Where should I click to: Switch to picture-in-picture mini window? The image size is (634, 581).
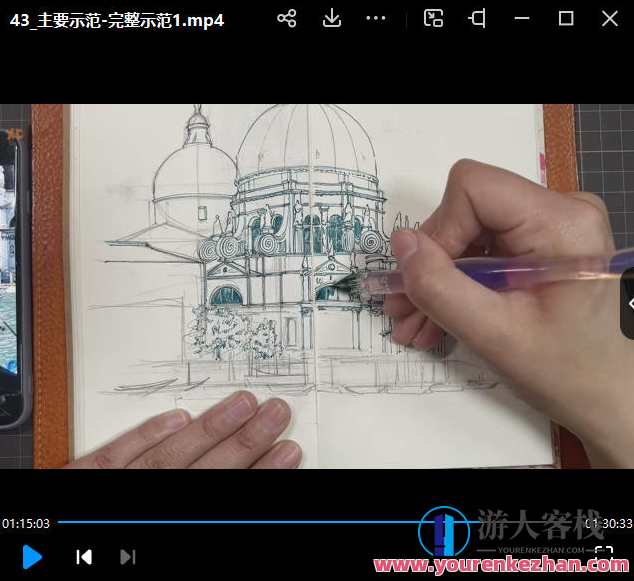[x=433, y=18]
